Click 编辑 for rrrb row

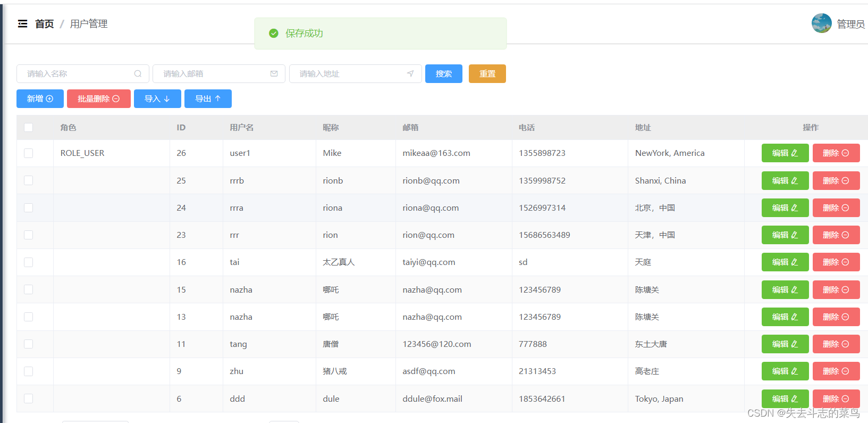point(785,181)
